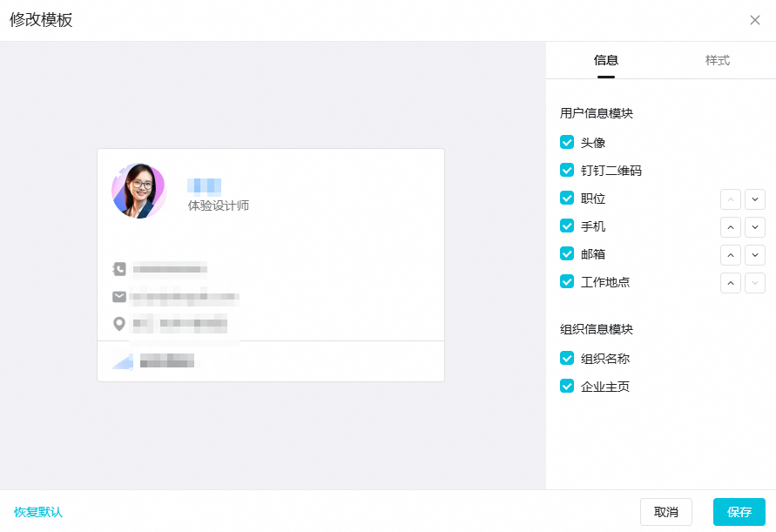
Task: Click 恢复默认 to reset the template
Action: tap(38, 512)
